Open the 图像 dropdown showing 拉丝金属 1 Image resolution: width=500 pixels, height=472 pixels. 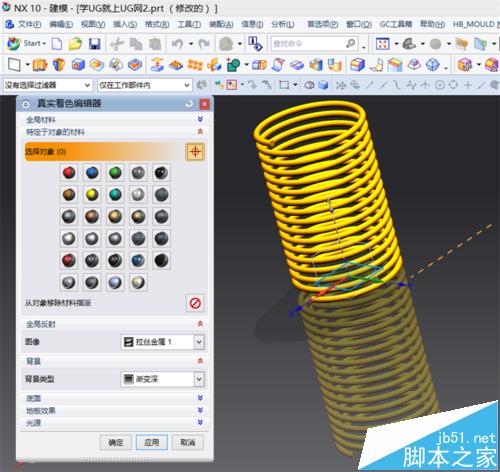pos(162,342)
